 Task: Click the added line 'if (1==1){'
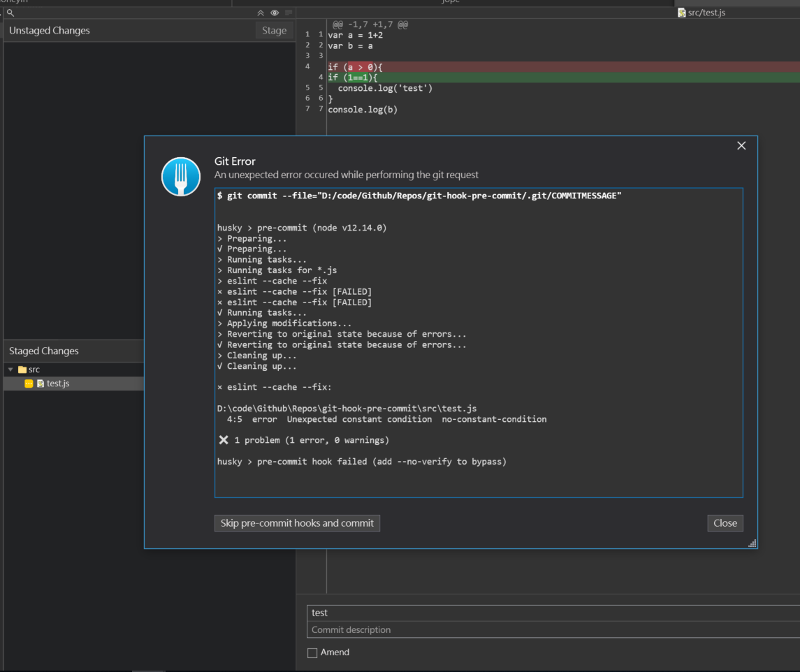click(x=563, y=78)
